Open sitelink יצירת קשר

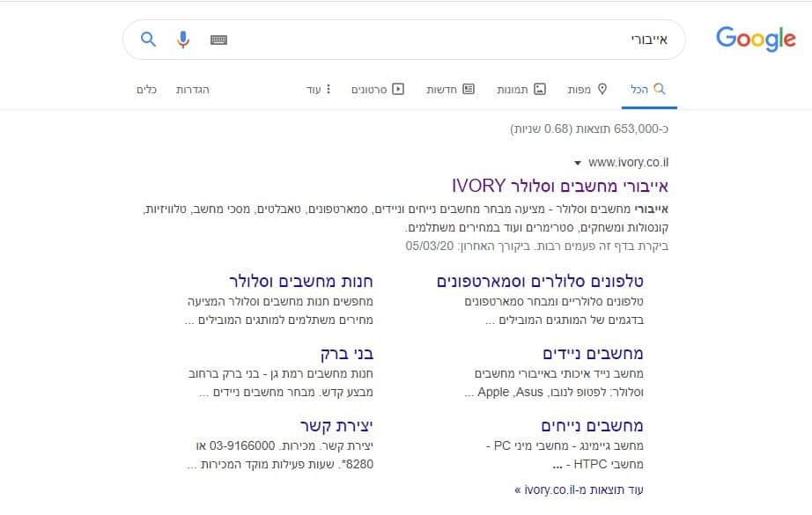click(x=336, y=425)
